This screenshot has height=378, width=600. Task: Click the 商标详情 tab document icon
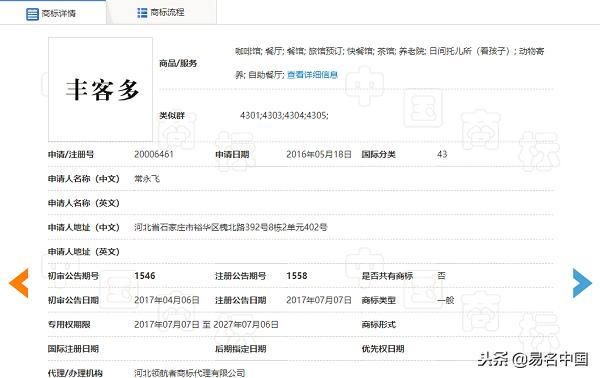32,14
